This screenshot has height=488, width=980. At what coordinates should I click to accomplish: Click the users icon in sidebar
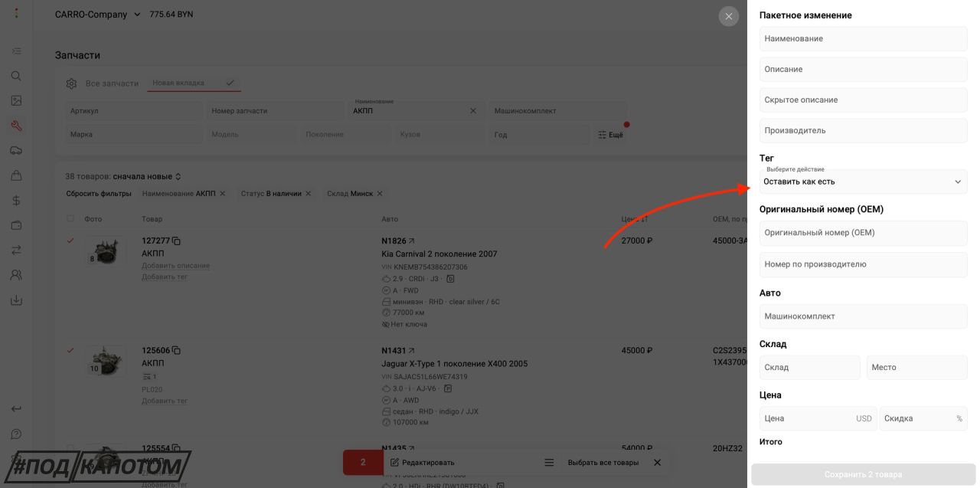(16, 275)
